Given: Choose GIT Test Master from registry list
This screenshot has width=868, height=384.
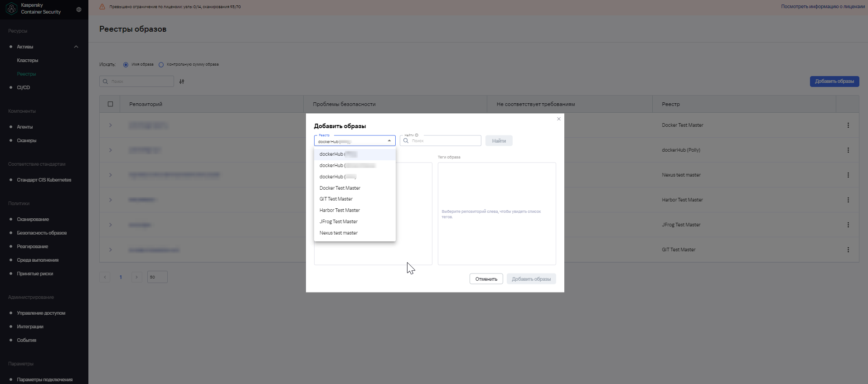Looking at the screenshot, I should point(355,199).
